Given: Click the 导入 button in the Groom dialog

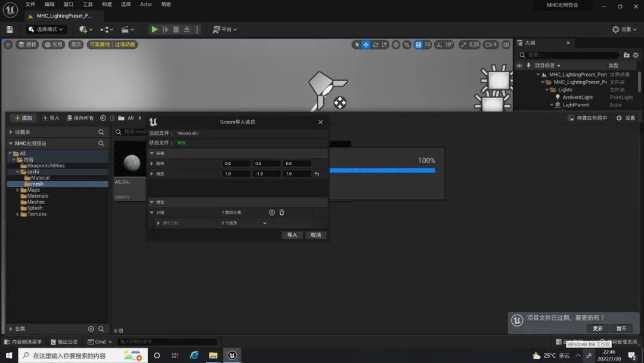Looking at the screenshot, I should 292,235.
